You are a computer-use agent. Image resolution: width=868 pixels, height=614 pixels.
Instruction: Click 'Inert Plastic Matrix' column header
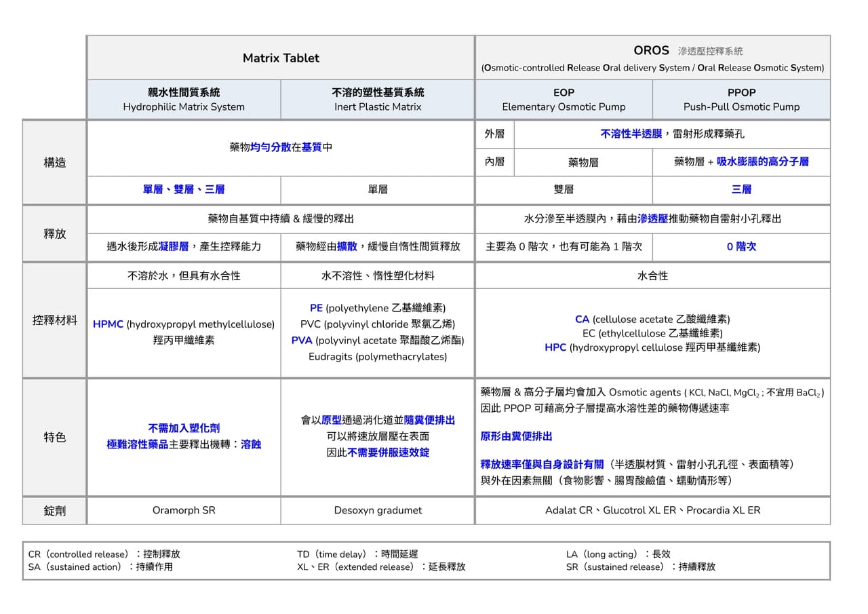tap(378, 100)
